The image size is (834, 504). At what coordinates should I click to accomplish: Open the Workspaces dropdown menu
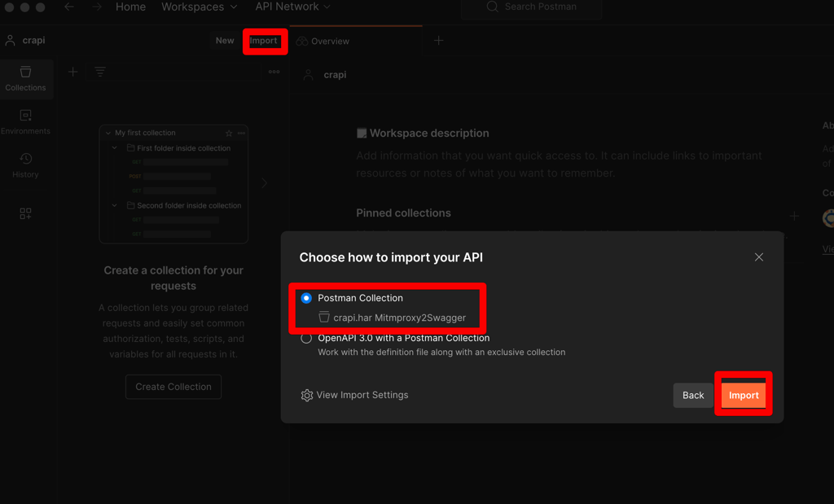(x=199, y=7)
